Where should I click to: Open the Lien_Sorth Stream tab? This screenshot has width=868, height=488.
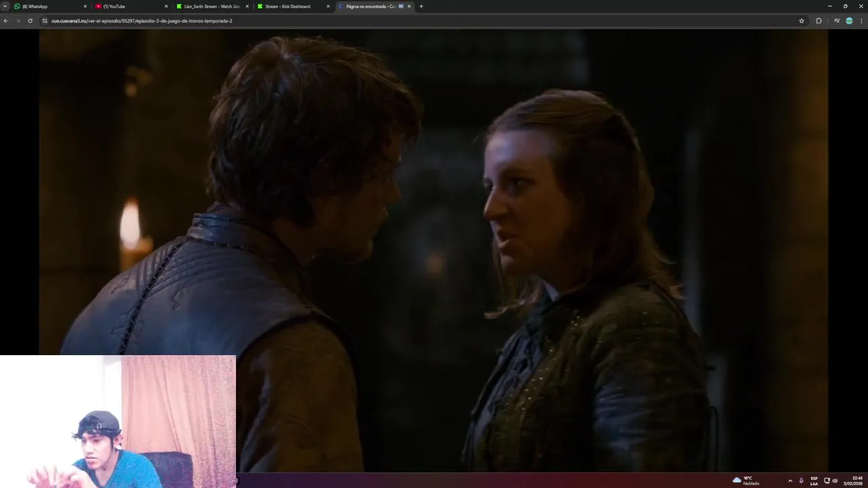click(x=212, y=6)
